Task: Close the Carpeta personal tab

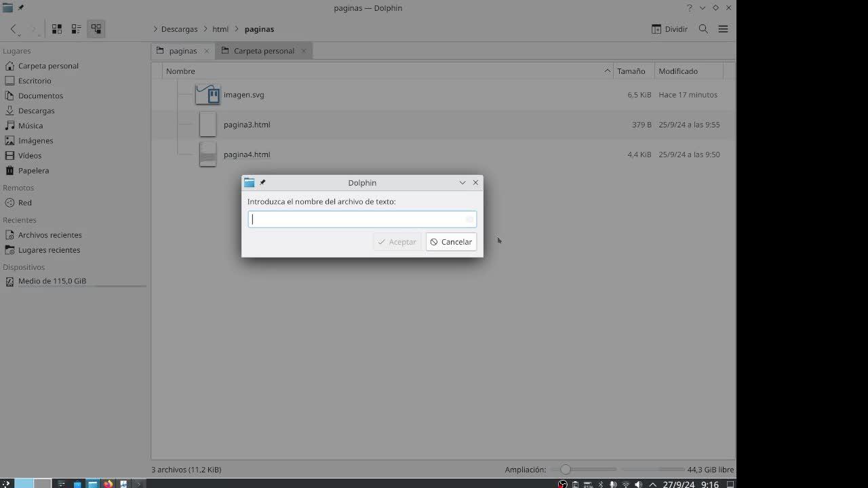Action: tap(304, 51)
